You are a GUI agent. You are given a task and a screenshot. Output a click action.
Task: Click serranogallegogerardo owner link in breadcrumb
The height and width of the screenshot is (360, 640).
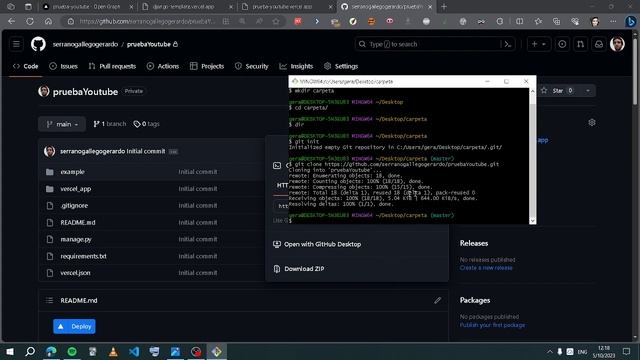(x=85, y=44)
